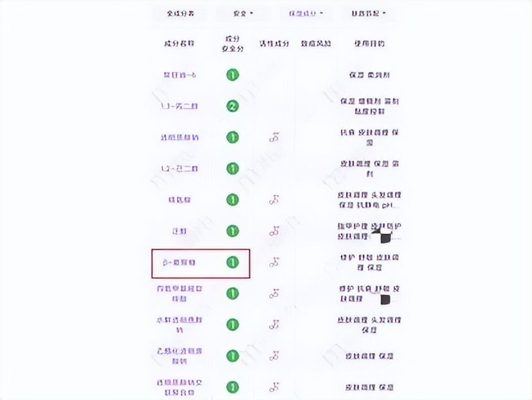Open the 1,3-丙二醇 ingredient name link
The image size is (532, 400).
[179, 106]
